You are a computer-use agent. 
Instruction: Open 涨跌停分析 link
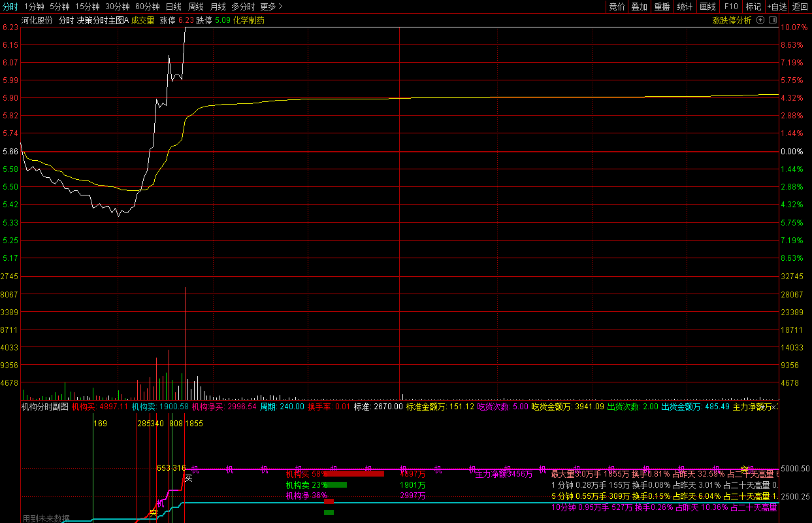(732, 20)
